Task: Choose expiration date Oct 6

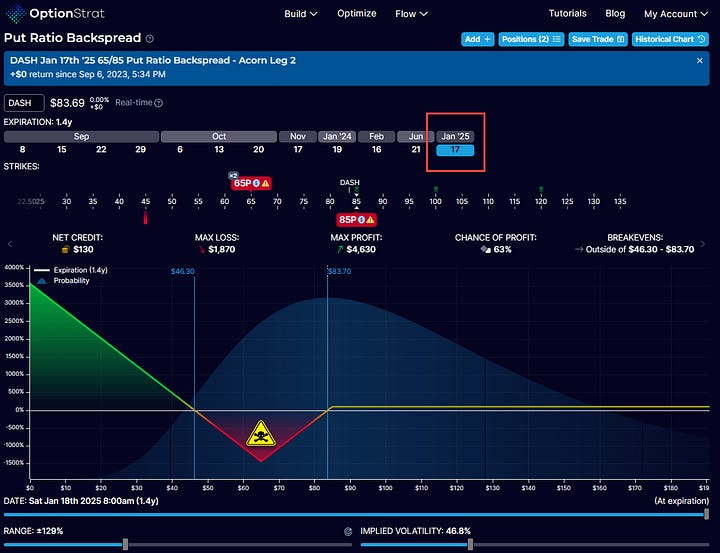Action: tap(180, 150)
